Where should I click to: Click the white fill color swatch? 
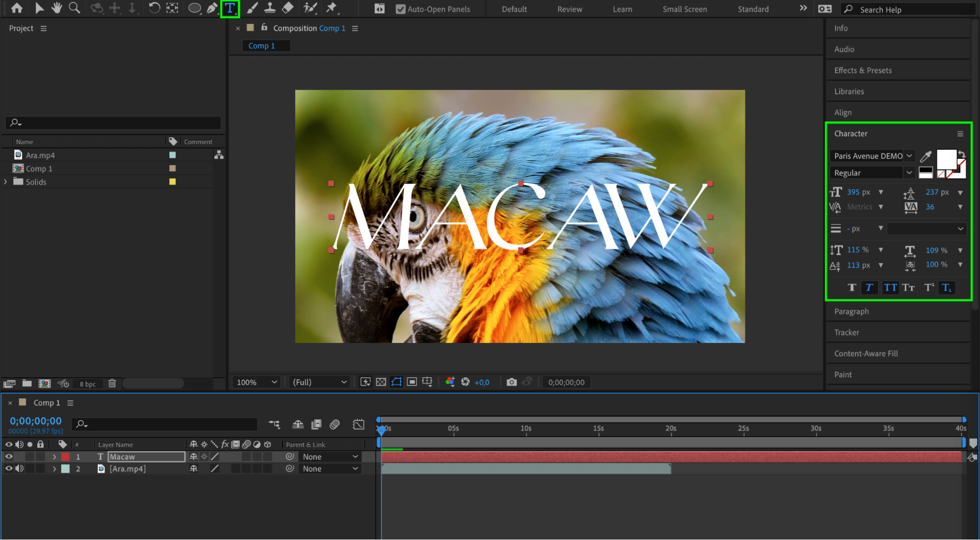click(x=946, y=159)
